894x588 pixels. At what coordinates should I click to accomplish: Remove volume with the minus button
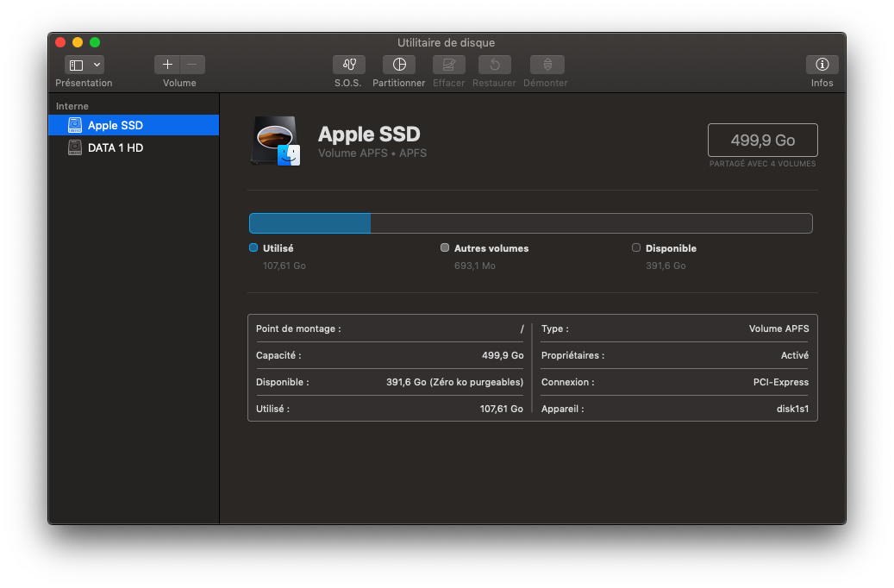coord(192,65)
